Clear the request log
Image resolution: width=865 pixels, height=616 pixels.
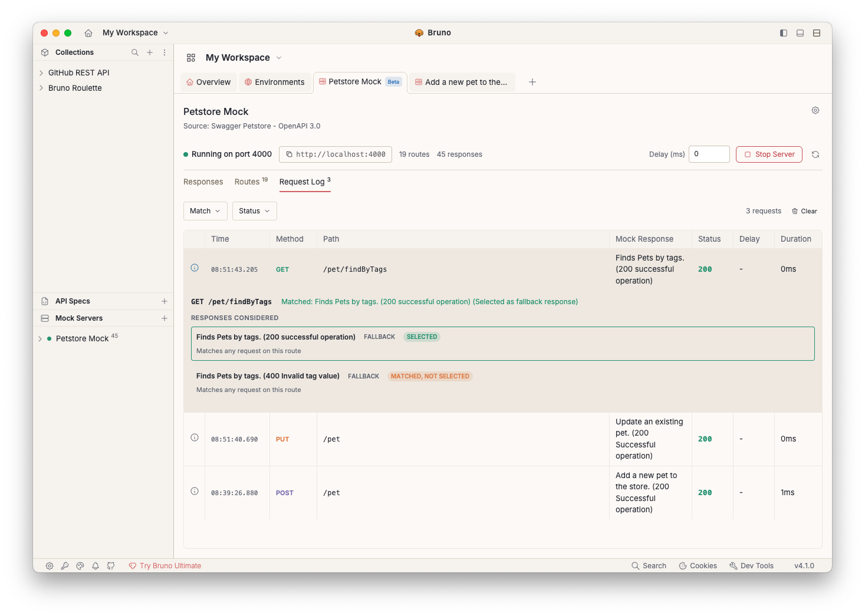804,211
